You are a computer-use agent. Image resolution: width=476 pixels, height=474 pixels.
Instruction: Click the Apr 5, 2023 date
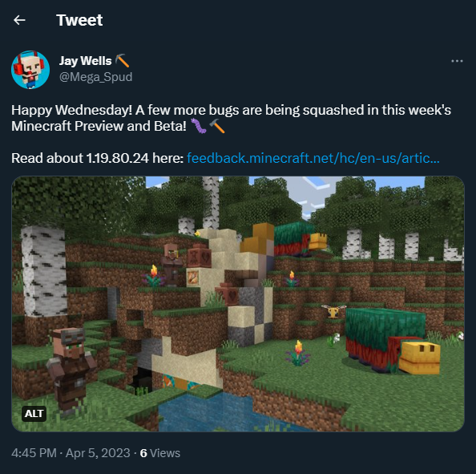point(98,453)
